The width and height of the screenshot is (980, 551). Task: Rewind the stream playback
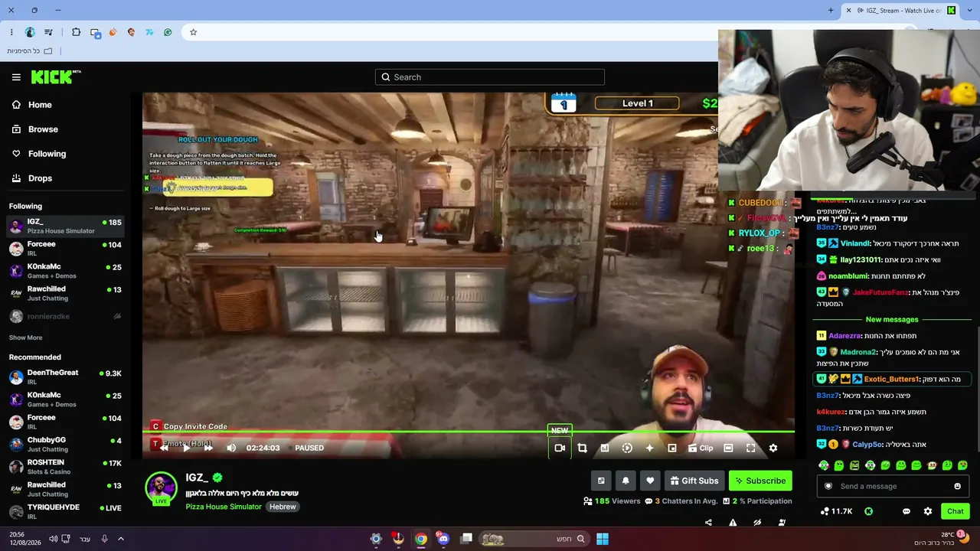164,448
